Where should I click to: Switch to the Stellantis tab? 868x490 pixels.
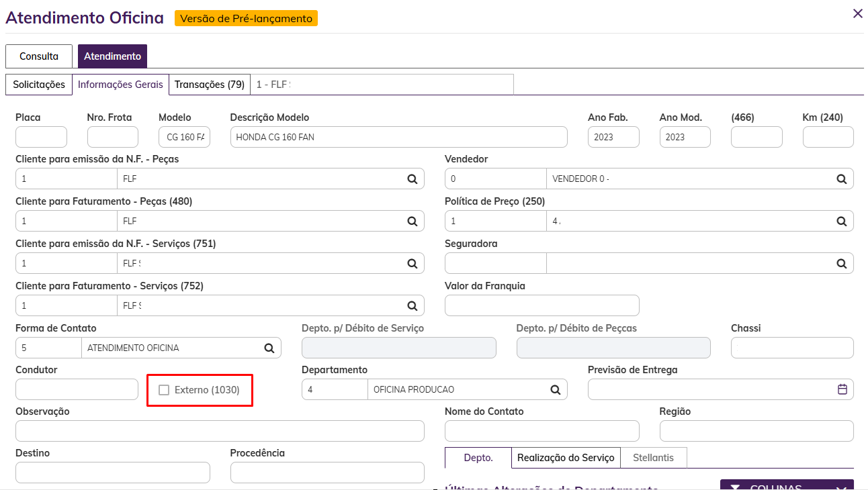(652, 458)
